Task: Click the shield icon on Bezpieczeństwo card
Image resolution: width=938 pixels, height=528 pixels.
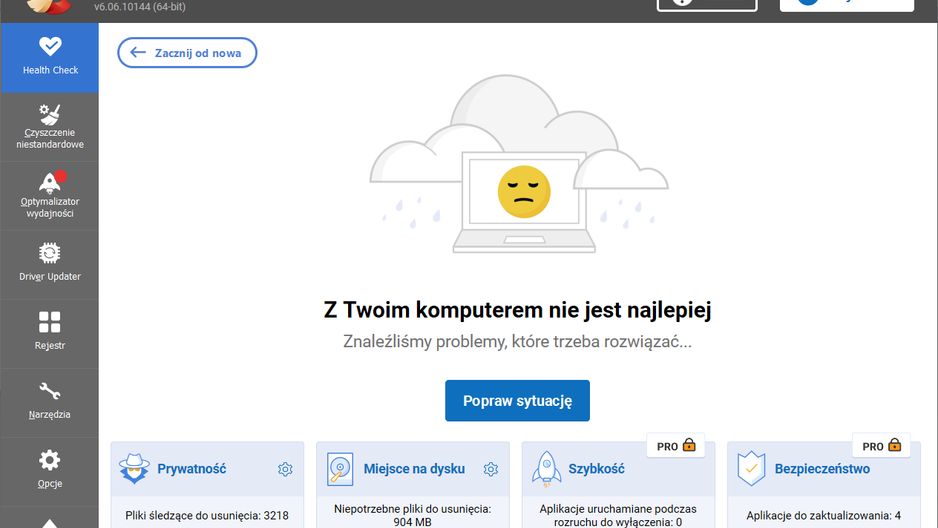Action: [751, 469]
